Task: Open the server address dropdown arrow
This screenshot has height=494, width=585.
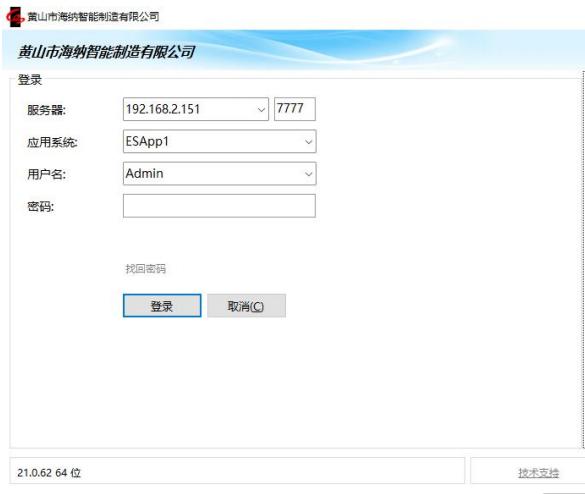Action: (261, 110)
